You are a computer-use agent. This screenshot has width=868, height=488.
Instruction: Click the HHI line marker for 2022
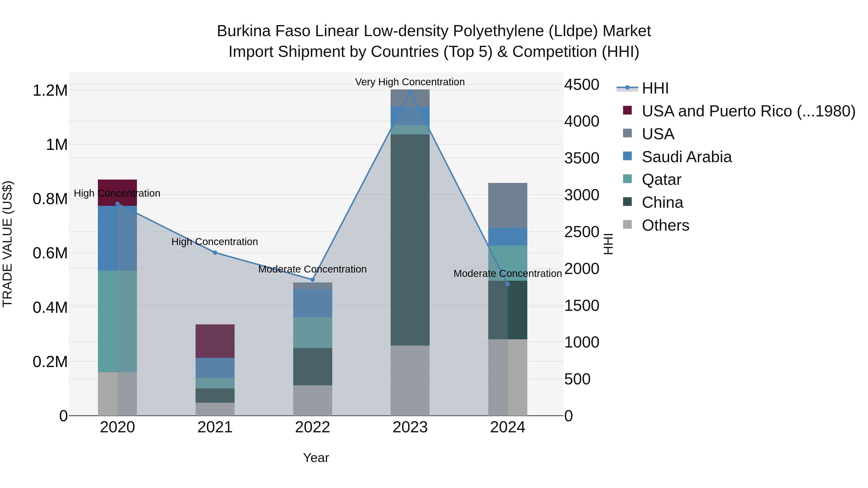coord(312,280)
